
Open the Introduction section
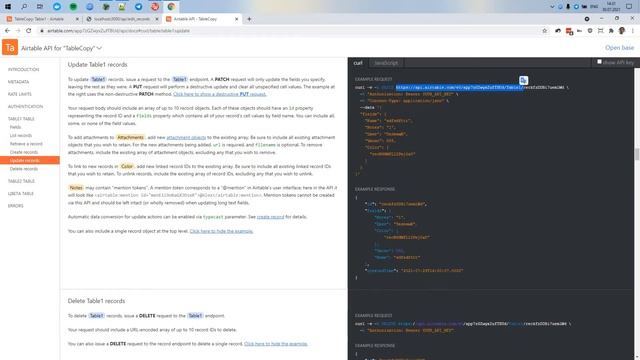(x=24, y=70)
